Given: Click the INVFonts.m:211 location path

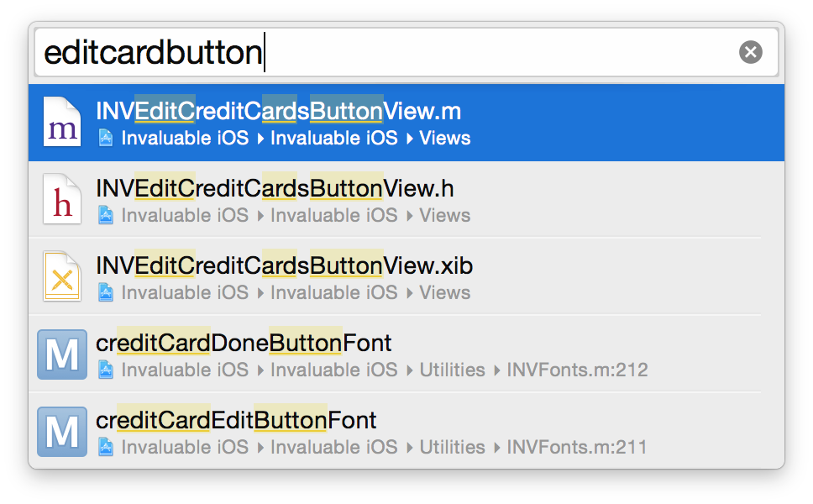Looking at the screenshot, I should coord(577,447).
